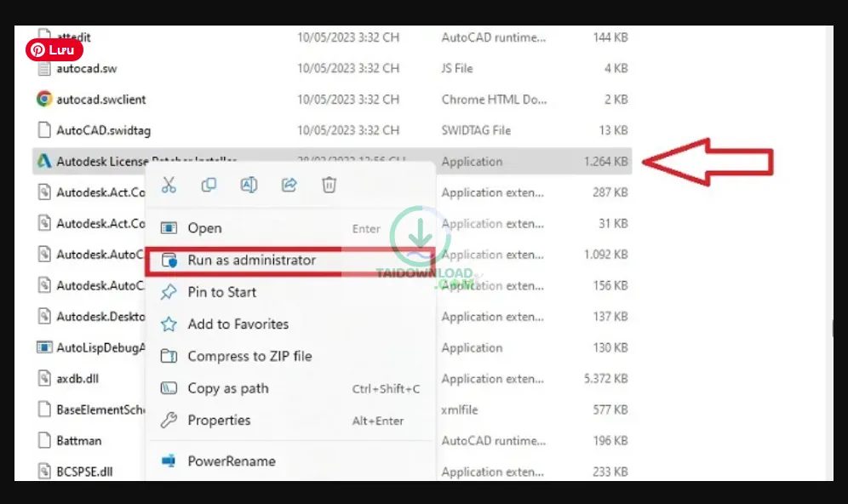848x504 pixels.
Task: Click the Share icon in the context menu
Action: (289, 185)
